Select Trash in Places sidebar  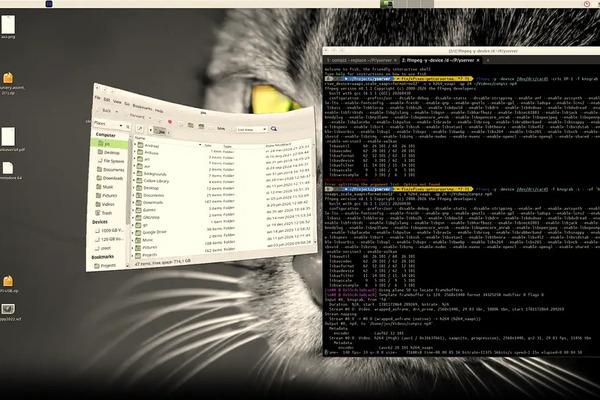coord(104,213)
